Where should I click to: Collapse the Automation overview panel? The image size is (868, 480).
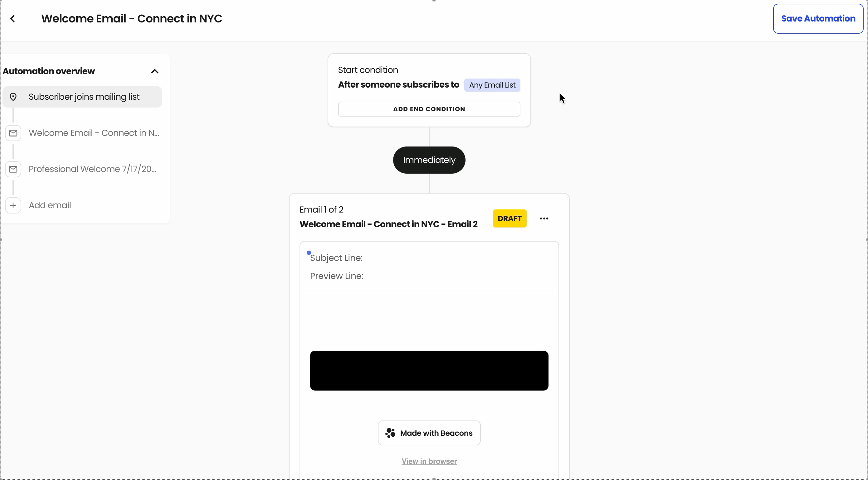pyautogui.click(x=155, y=71)
